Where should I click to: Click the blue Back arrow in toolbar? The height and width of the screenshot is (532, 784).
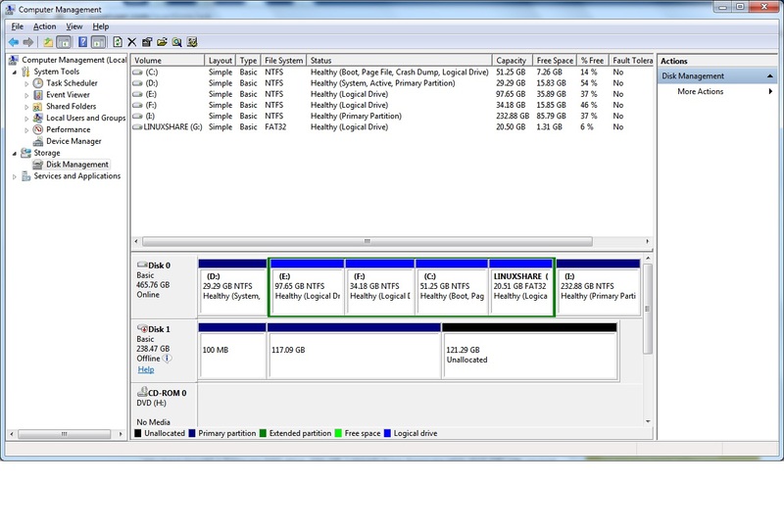tap(14, 42)
